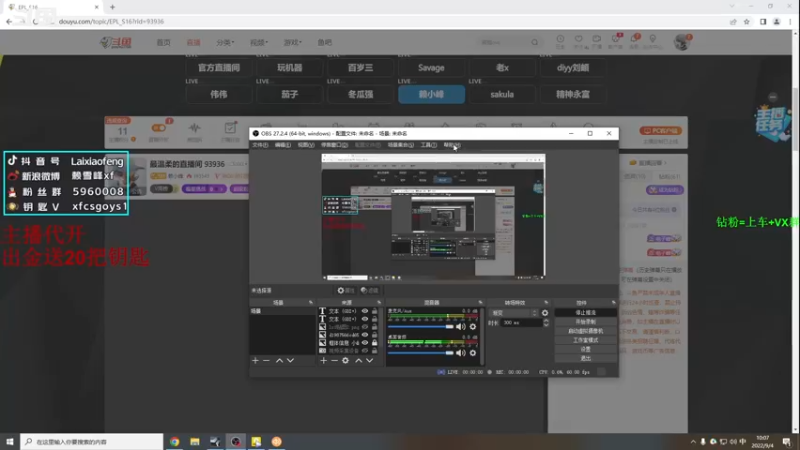Pop out the 来源 dock panel icon
The image size is (800, 450).
(379, 303)
